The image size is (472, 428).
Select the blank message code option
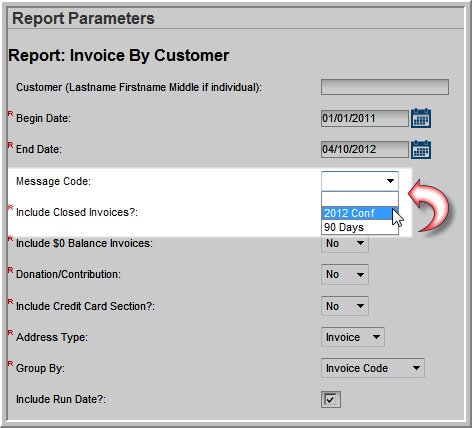coord(360,199)
